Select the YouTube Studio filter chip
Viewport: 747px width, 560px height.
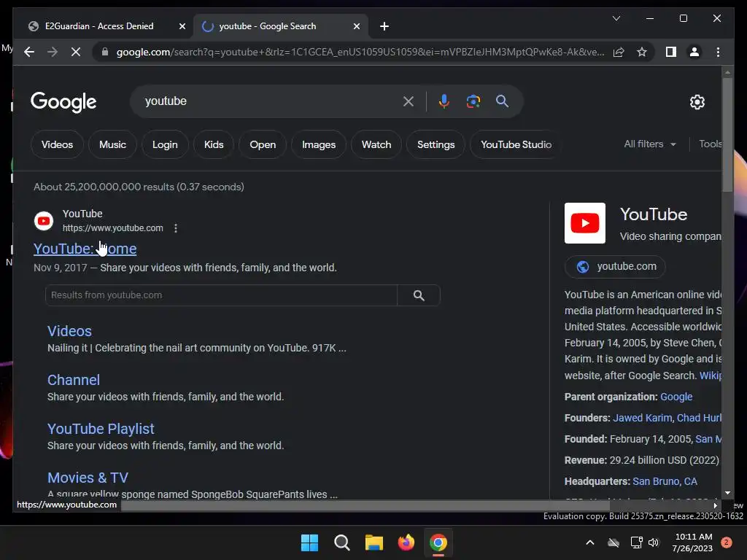(516, 144)
